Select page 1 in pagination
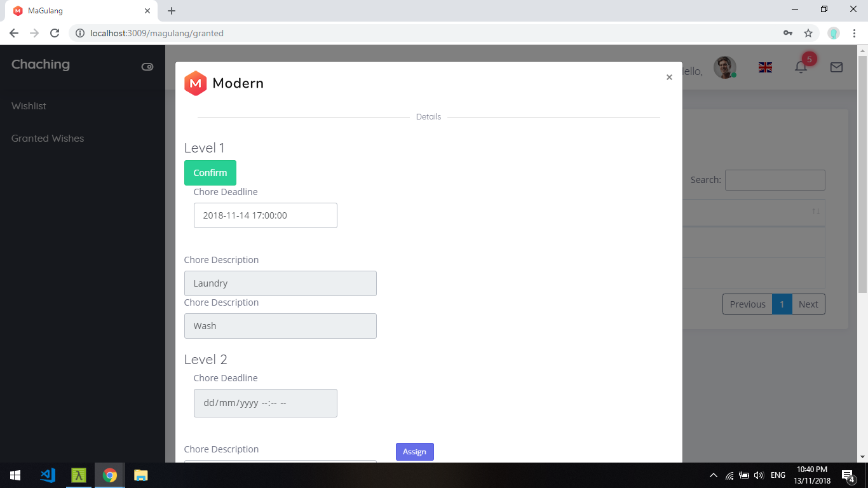Screen dimensions: 868x488 click(782, 304)
